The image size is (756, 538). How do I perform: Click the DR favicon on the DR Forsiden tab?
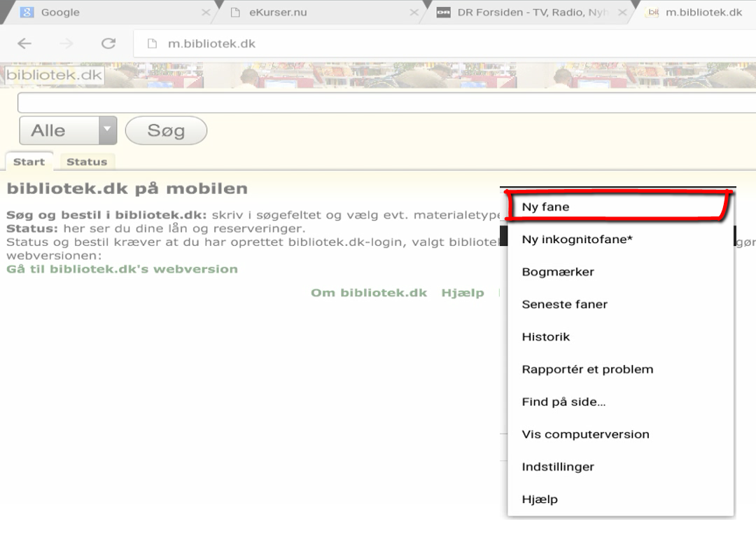pos(444,13)
